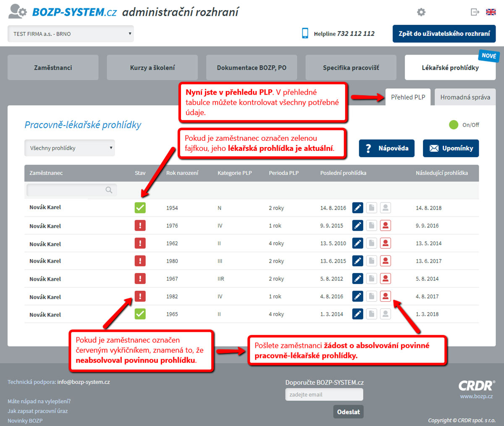Send examination request to employee born 1976
This screenshot has height=426, width=504.
(x=386, y=226)
